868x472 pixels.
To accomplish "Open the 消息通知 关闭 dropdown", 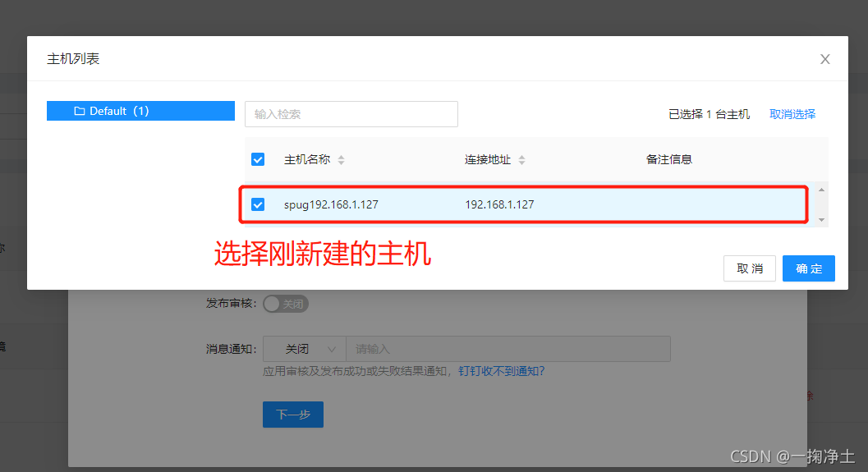I will coord(305,349).
